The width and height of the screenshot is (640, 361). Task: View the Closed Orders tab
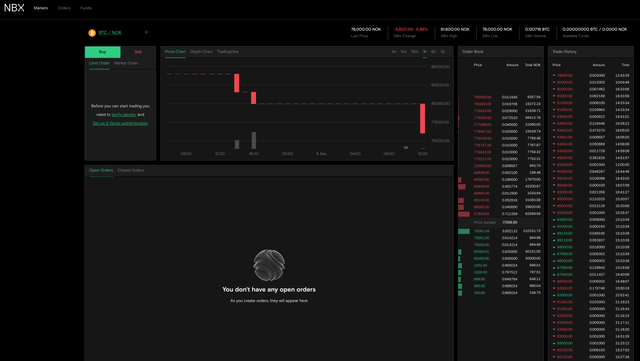point(131,170)
